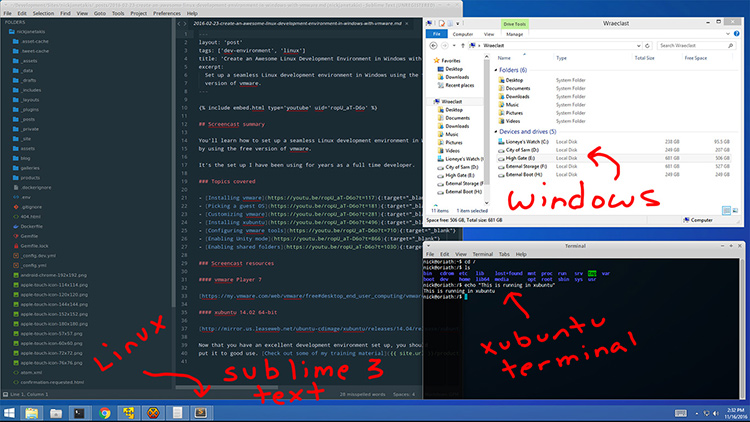
Task: Open the Manage Drive Tools tab
Action: coord(514,34)
